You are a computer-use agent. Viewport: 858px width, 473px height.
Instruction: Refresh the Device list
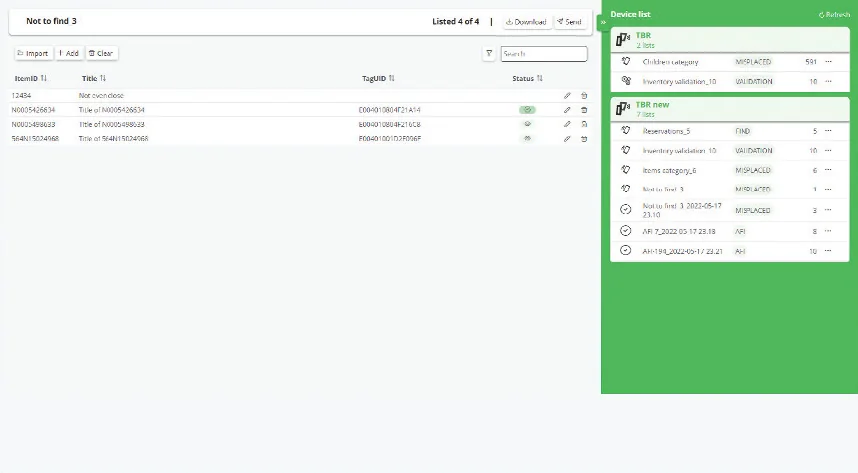[834, 15]
